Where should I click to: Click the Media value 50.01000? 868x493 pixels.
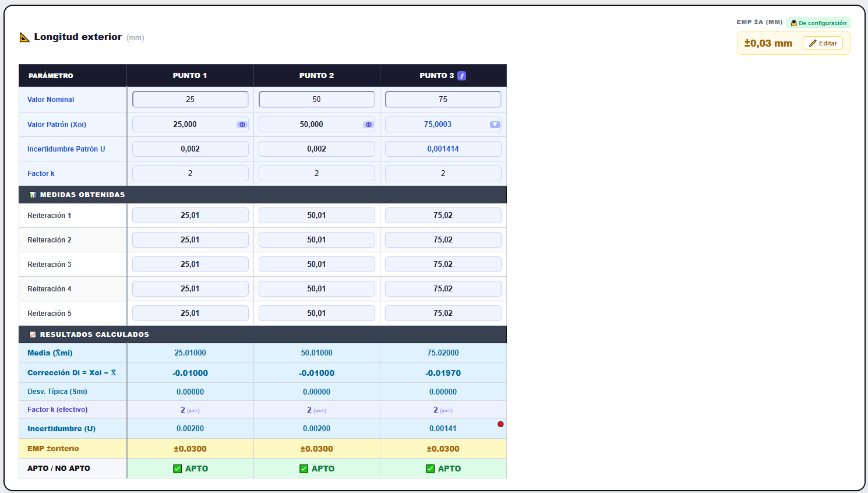pyautogui.click(x=317, y=353)
